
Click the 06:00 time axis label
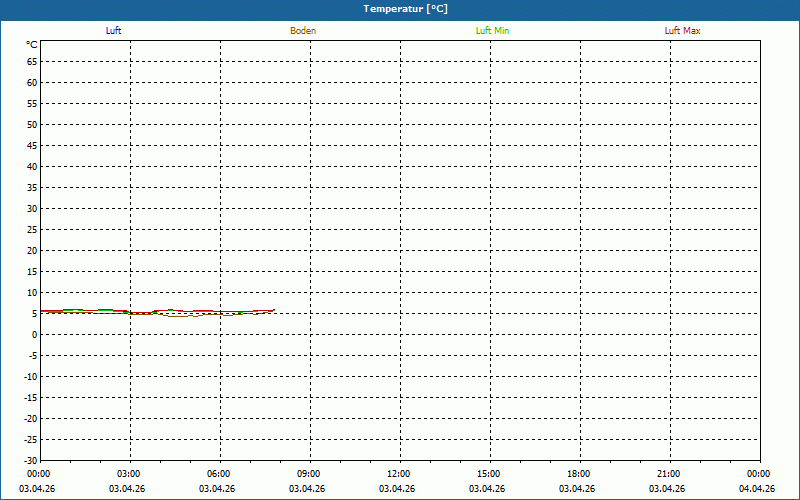pyautogui.click(x=218, y=474)
